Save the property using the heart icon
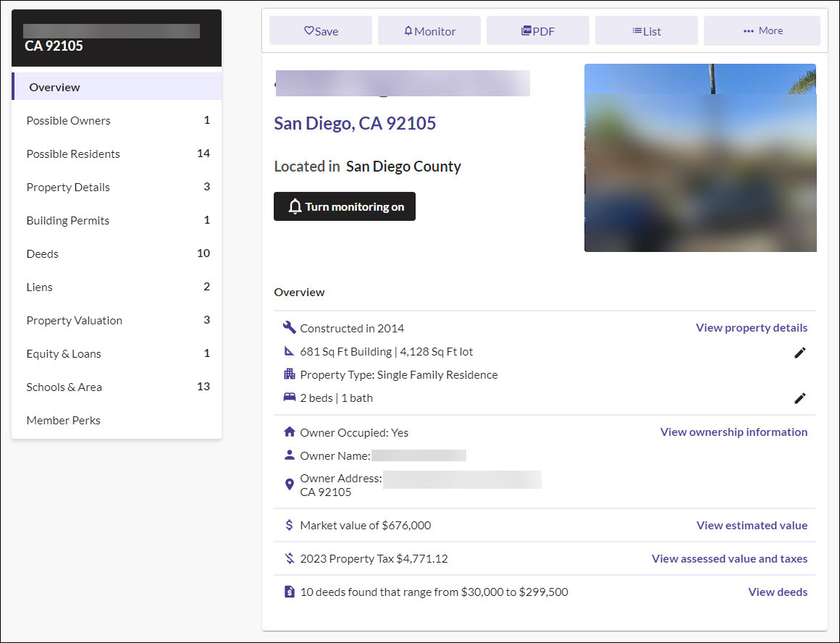 pos(310,30)
